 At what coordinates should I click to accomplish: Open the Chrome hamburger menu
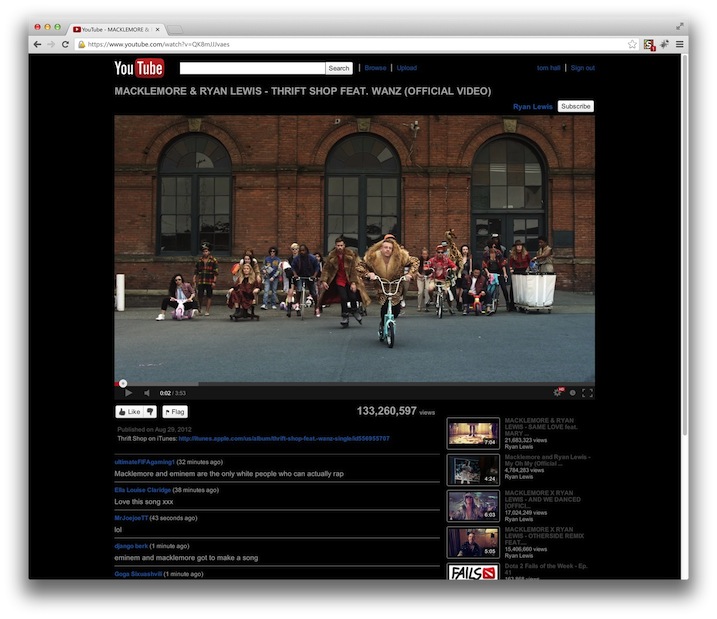click(x=680, y=44)
